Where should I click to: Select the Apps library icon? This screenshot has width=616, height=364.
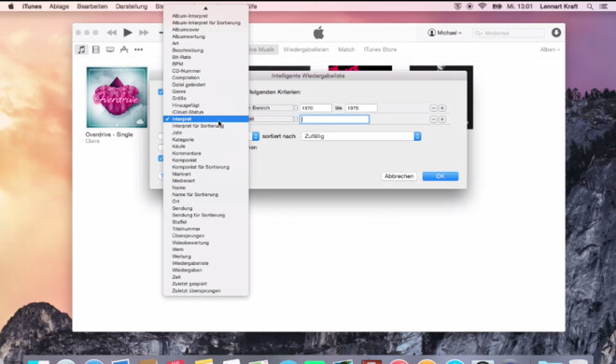point(124,49)
